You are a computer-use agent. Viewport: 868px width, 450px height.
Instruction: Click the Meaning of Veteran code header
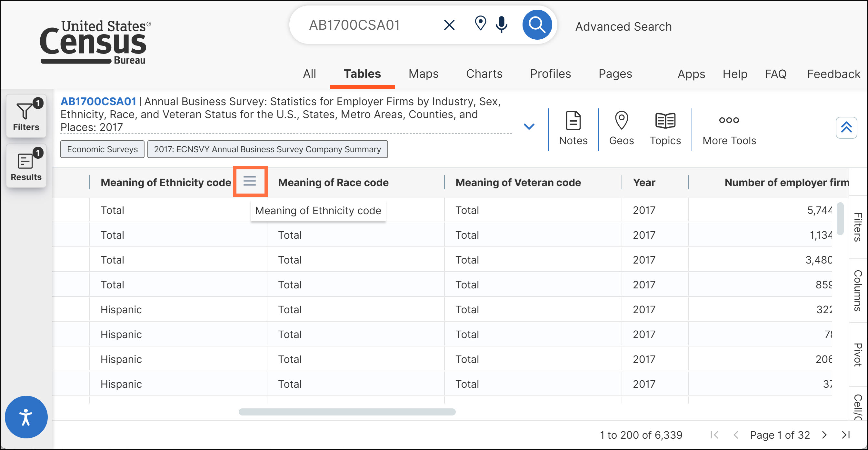[518, 182]
